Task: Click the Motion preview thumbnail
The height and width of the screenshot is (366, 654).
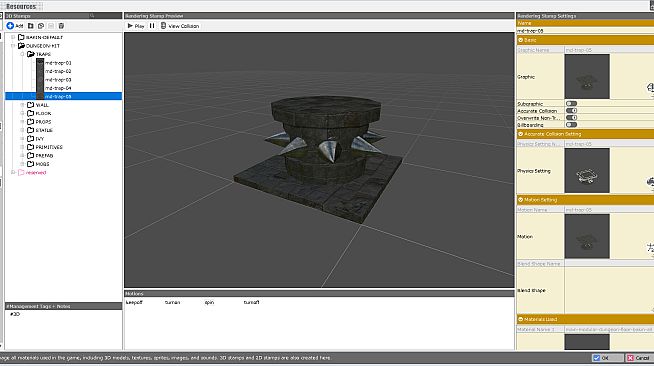Action: tap(587, 236)
